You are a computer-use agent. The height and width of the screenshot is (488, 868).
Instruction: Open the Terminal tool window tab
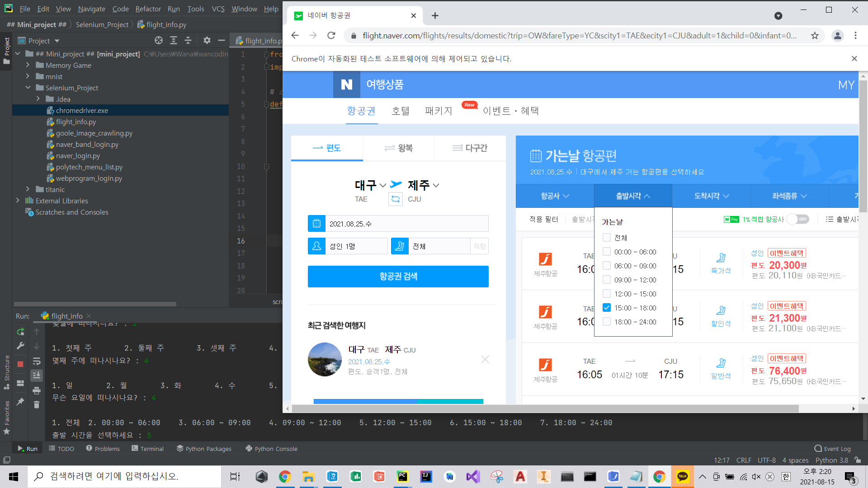pyautogui.click(x=147, y=449)
